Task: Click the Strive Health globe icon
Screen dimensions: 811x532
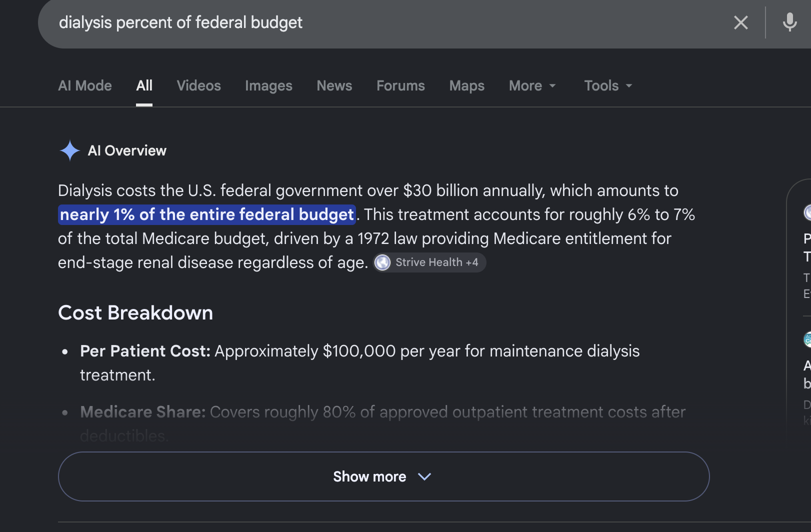Action: pos(382,262)
